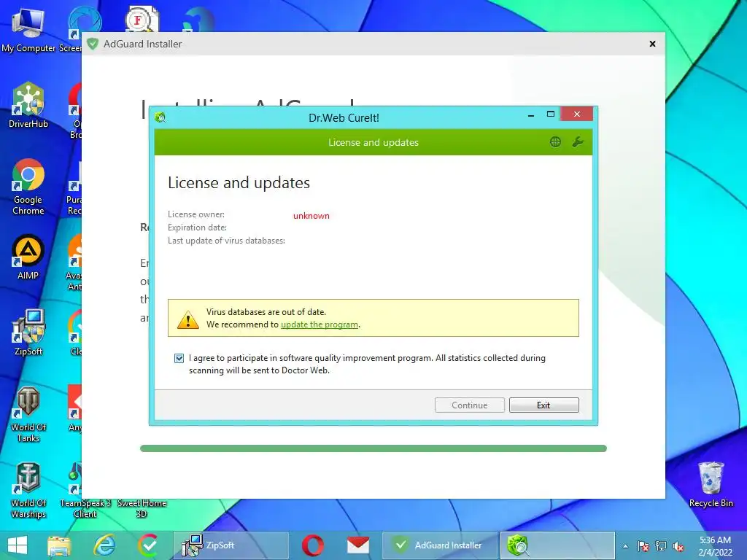Open the clock showing 5:36 AM
This screenshot has height=560, width=747.
tap(715, 546)
